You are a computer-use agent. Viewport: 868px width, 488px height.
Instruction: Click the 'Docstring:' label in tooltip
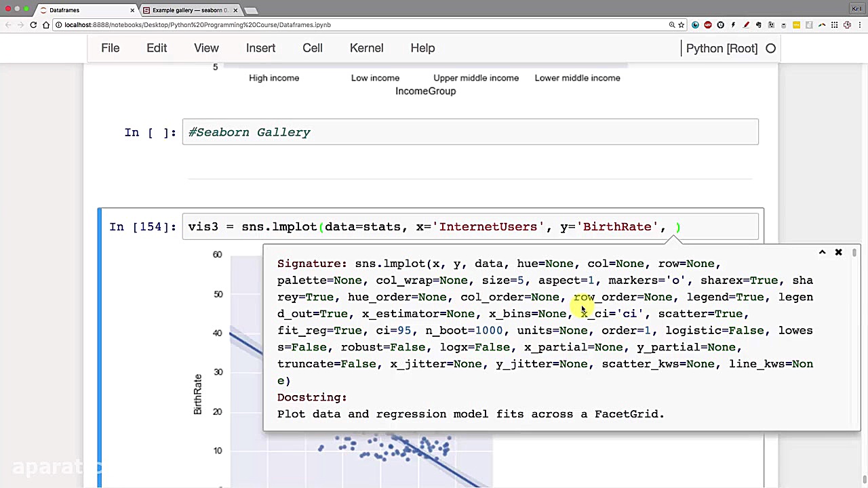[312, 397]
